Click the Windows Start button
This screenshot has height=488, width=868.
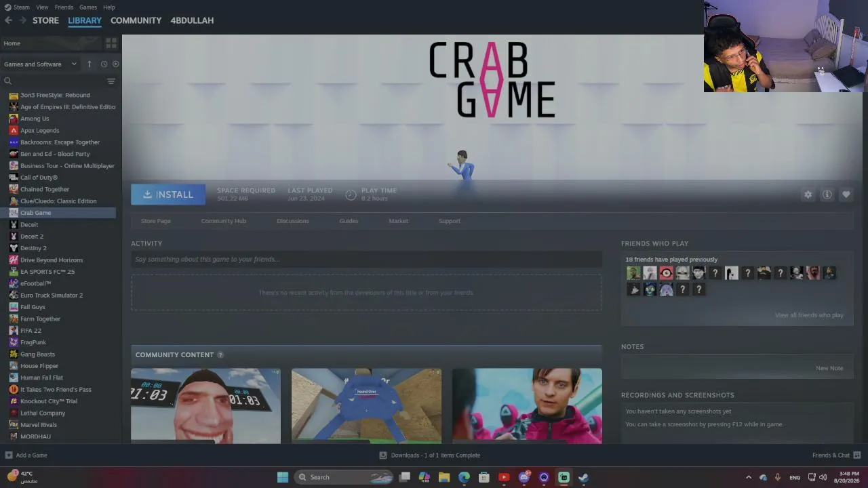[283, 477]
